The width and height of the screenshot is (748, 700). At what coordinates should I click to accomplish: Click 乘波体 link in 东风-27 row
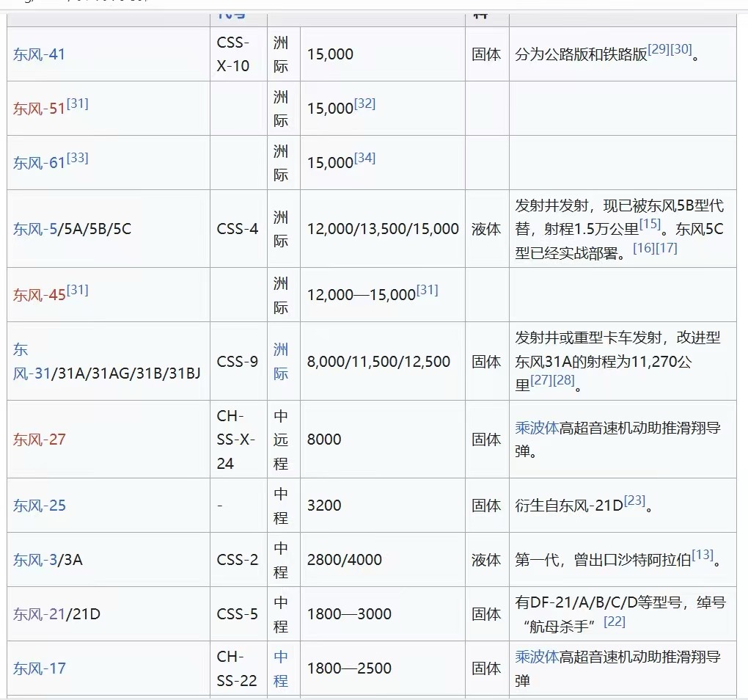tap(537, 428)
